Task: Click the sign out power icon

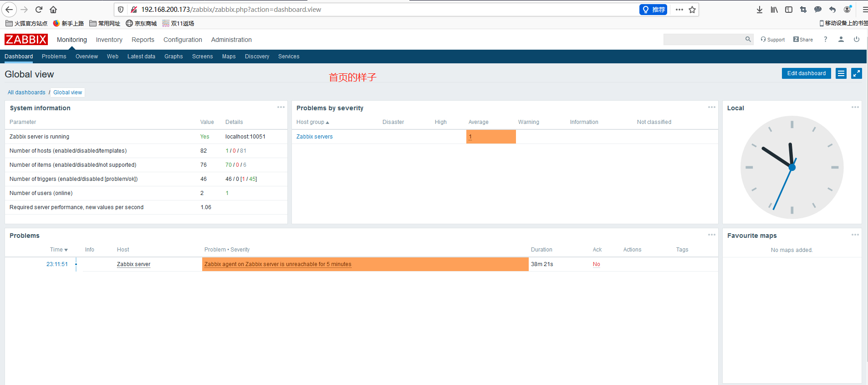Action: (856, 40)
